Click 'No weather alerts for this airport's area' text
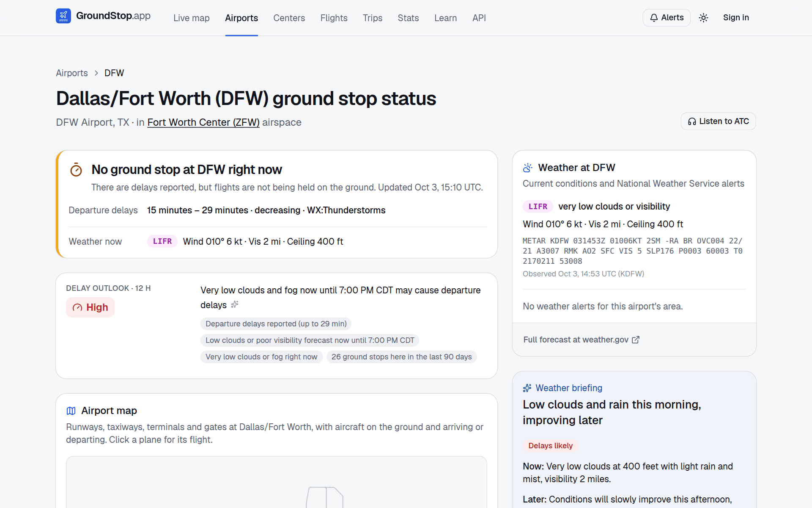 tap(603, 306)
